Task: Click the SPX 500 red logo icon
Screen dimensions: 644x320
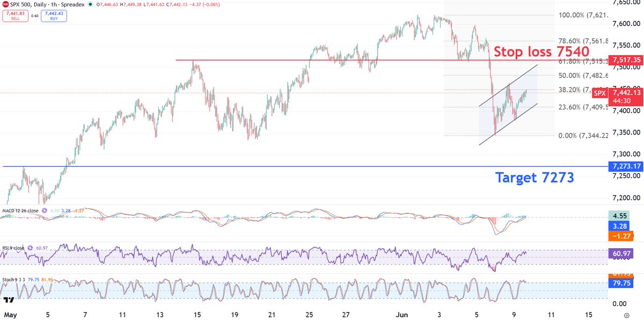Action: [x=5, y=3]
